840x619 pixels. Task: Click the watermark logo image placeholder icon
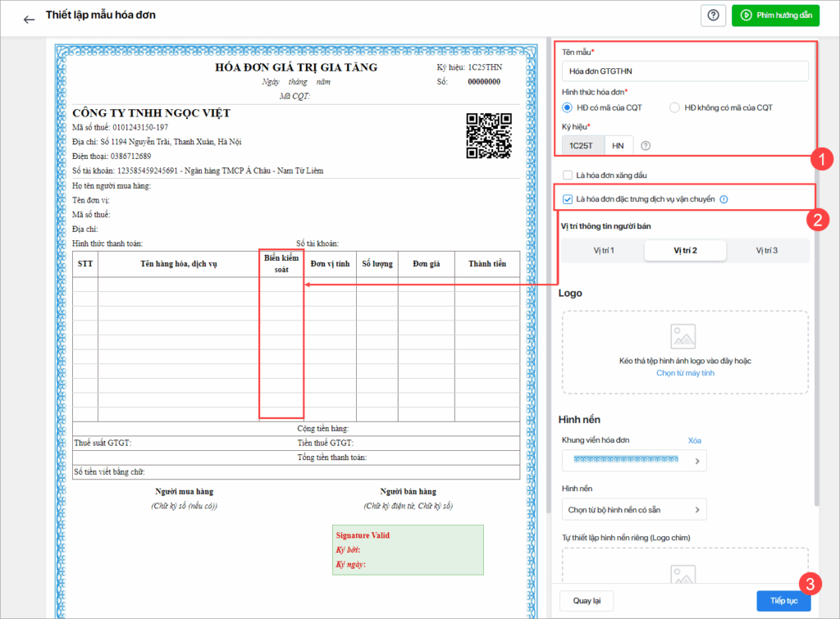tap(683, 575)
